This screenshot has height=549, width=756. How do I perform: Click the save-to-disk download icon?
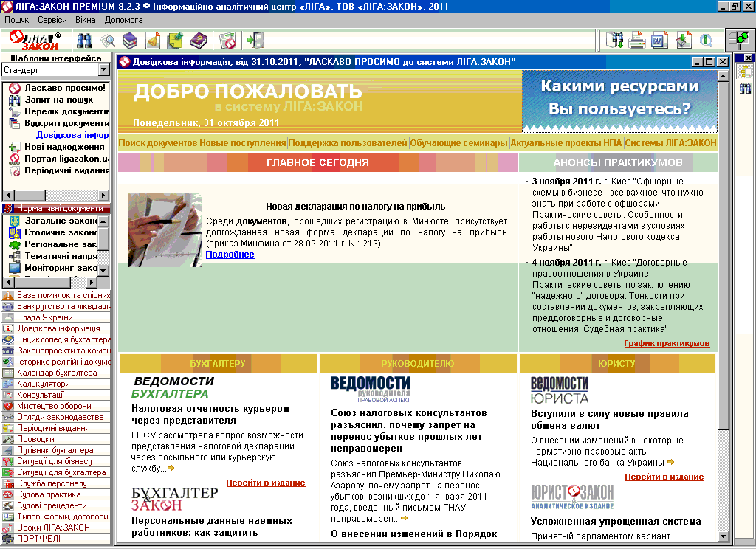tap(683, 41)
